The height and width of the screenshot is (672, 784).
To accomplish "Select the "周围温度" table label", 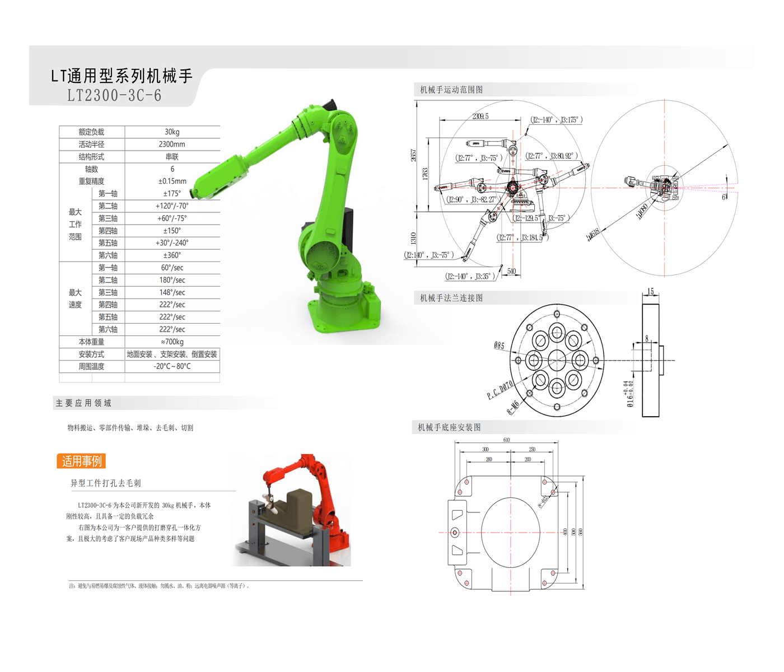I will (x=91, y=366).
